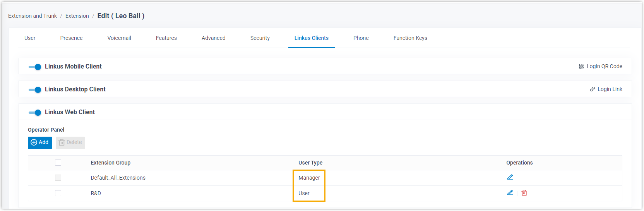
Task: Click the Manager user type cell
Action: point(309,178)
